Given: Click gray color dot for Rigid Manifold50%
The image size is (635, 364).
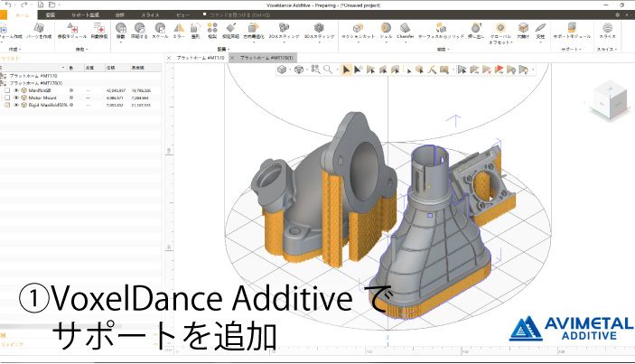Looking at the screenshot, I should [71, 105].
